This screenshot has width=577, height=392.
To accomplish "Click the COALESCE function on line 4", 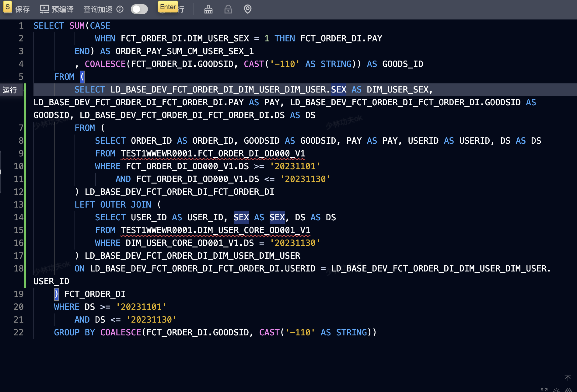I will 105,64.
